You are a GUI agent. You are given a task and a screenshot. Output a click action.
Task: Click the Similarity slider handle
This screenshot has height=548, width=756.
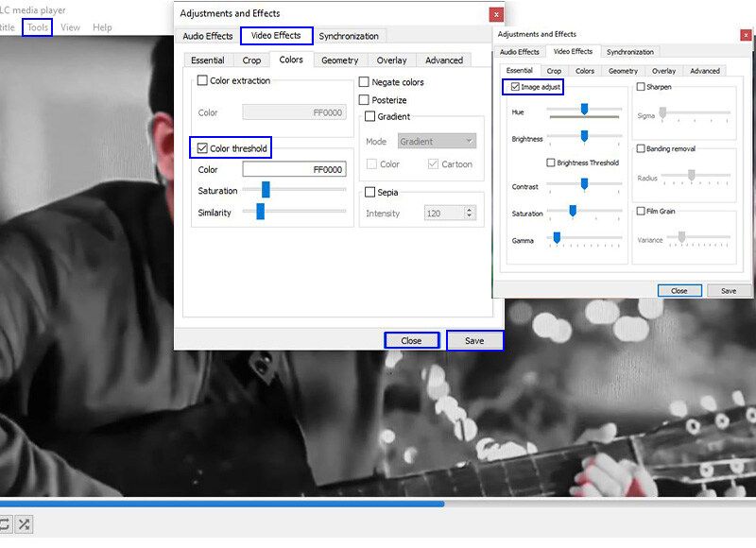coord(260,213)
